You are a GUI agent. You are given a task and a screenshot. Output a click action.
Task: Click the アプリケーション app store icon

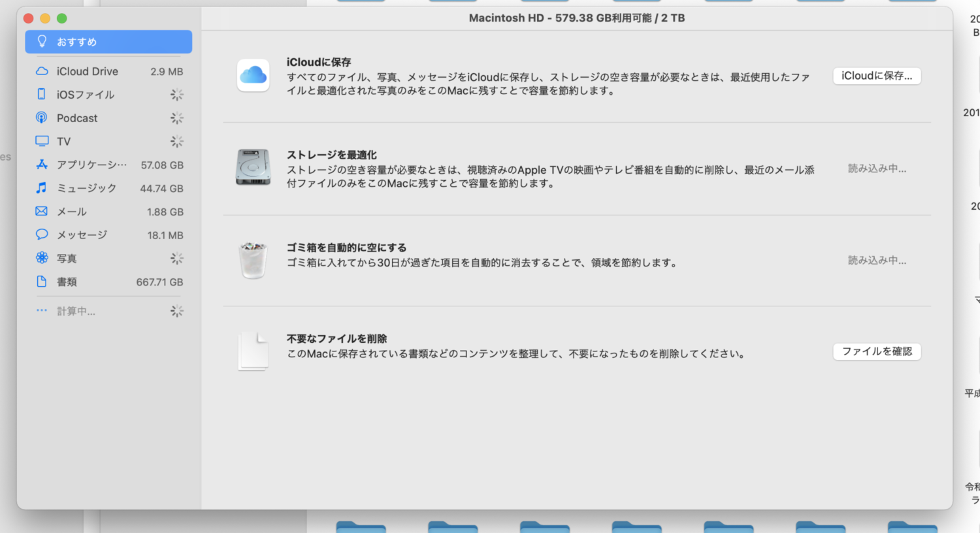pyautogui.click(x=42, y=165)
